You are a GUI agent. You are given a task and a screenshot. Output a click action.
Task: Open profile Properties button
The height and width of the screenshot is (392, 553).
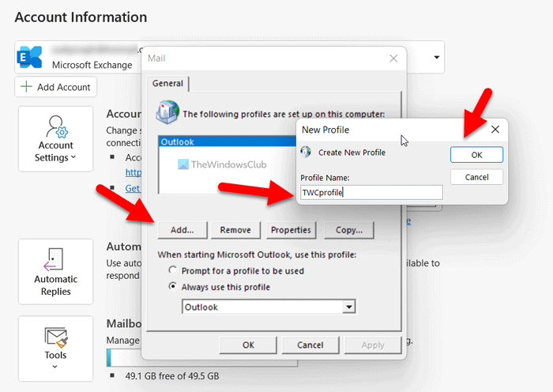291,230
